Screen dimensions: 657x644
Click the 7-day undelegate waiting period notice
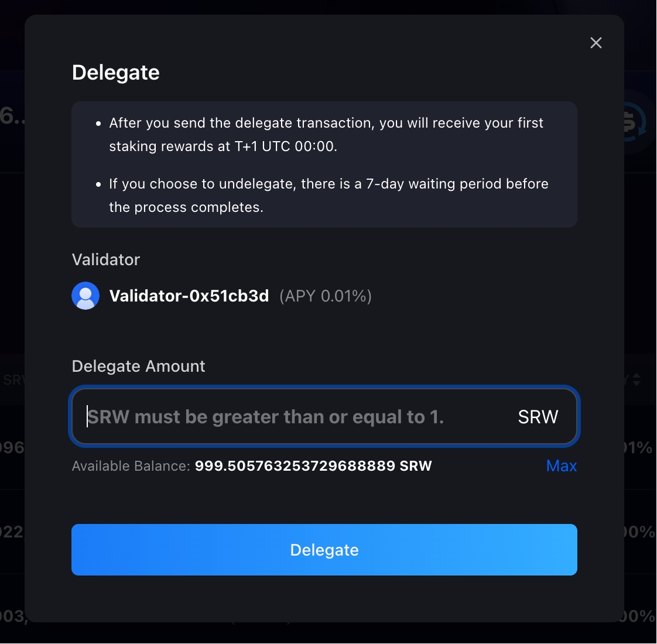pyautogui.click(x=328, y=196)
